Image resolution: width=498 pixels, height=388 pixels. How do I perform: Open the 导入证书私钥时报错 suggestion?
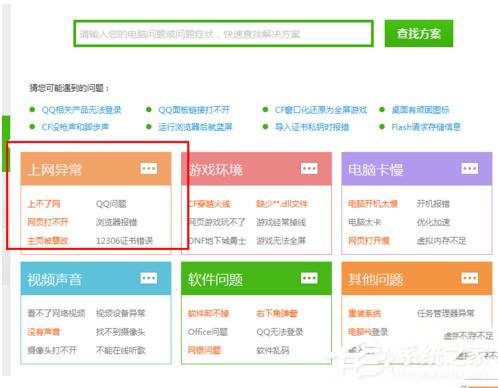pos(312,127)
